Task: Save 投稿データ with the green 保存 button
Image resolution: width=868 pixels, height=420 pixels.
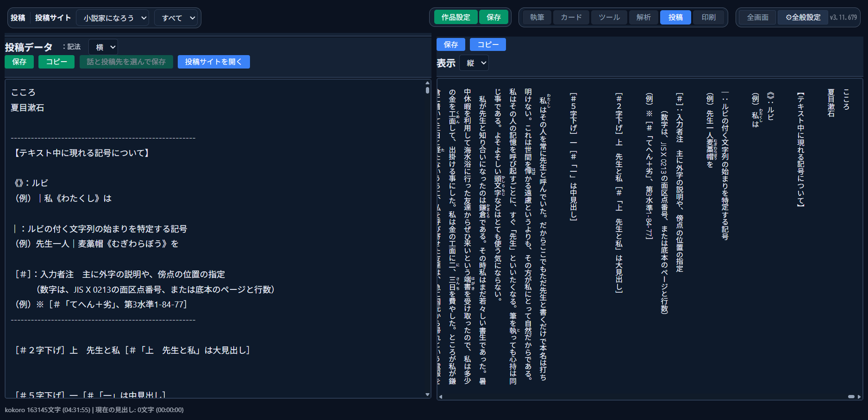Action: [19, 62]
